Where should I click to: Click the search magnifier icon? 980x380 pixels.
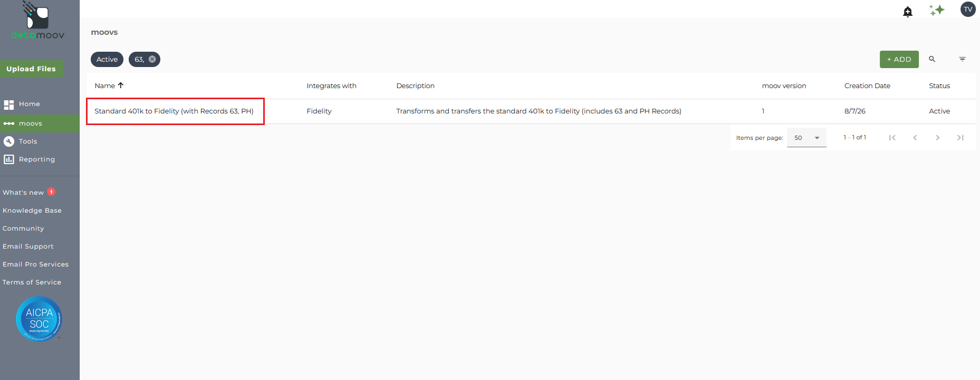932,59
